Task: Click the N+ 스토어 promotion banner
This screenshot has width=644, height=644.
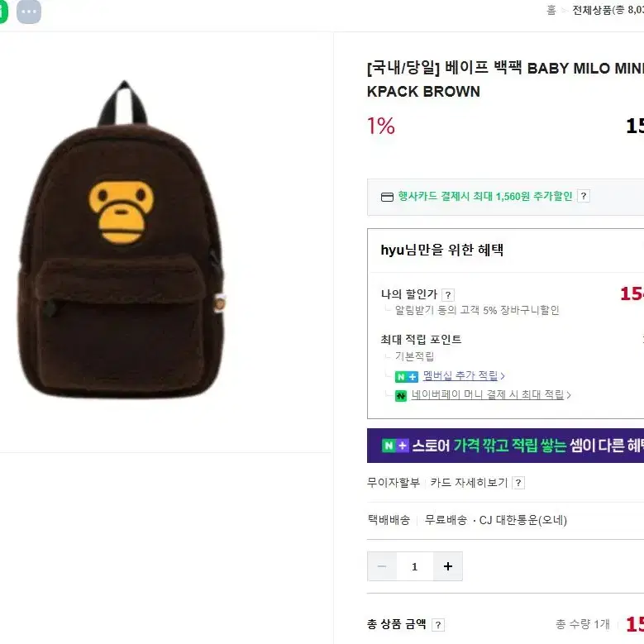Action: 505,446
